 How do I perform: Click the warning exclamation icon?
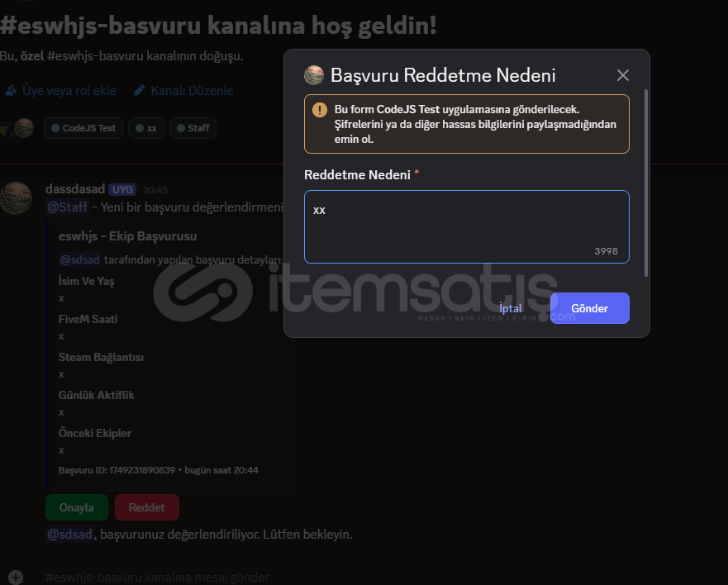click(x=320, y=110)
